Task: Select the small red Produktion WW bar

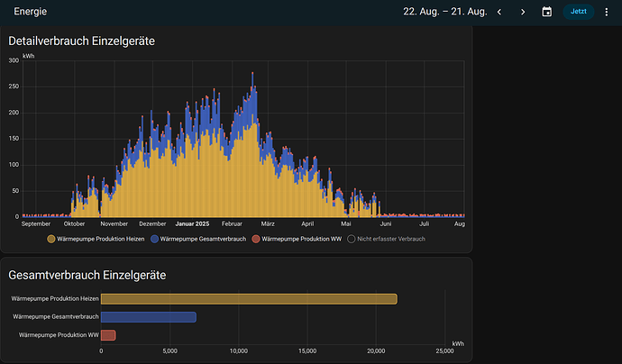Action: click(x=108, y=335)
